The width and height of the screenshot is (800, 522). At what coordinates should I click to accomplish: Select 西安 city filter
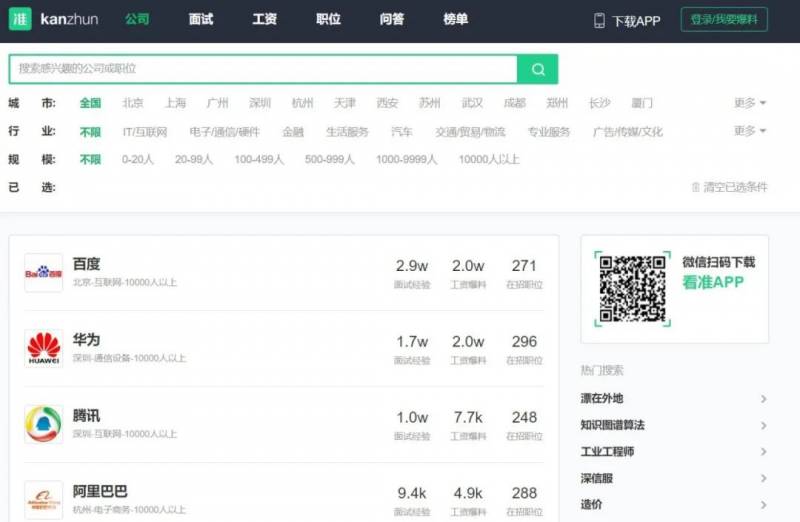(x=387, y=103)
